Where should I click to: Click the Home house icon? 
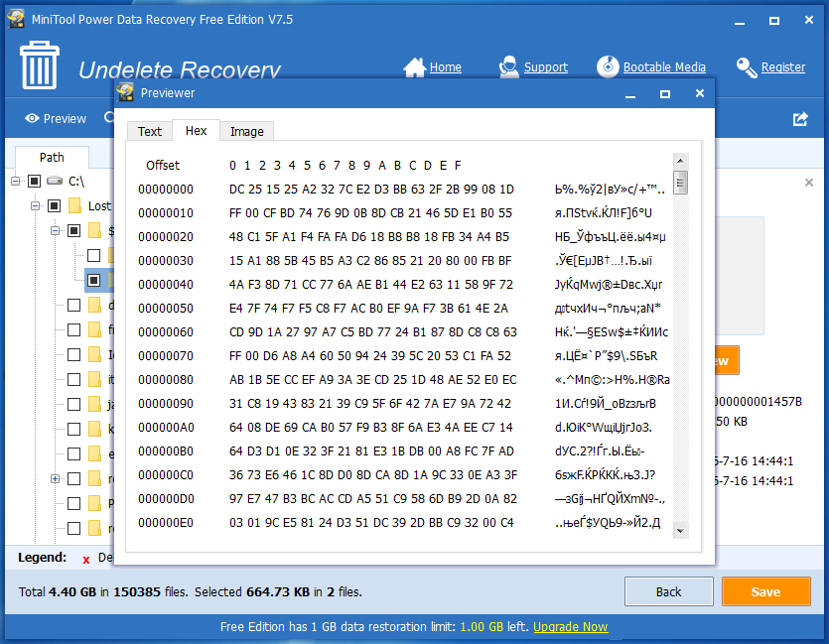(415, 67)
